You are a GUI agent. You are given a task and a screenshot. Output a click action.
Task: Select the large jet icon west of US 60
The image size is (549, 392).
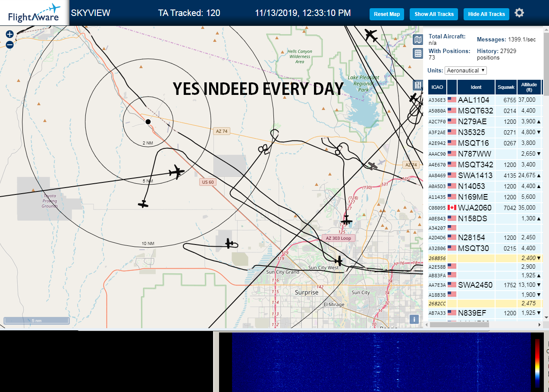coord(176,172)
